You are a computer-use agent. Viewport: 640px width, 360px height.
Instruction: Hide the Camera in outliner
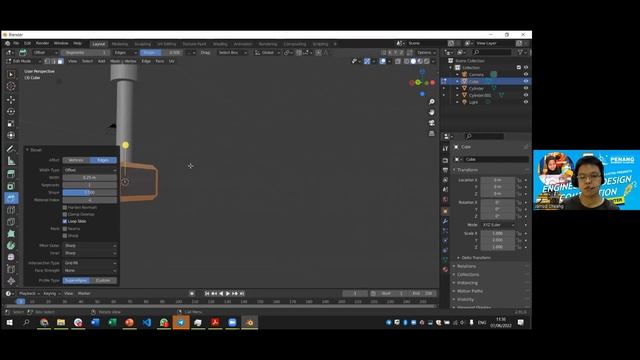click(526, 74)
